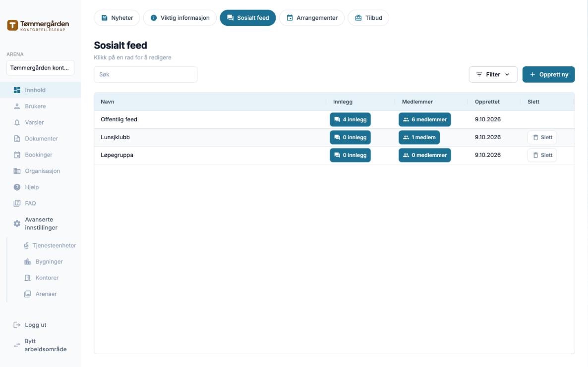Click the Tjenesteenheter icon
588x367 pixels.
pos(26,246)
